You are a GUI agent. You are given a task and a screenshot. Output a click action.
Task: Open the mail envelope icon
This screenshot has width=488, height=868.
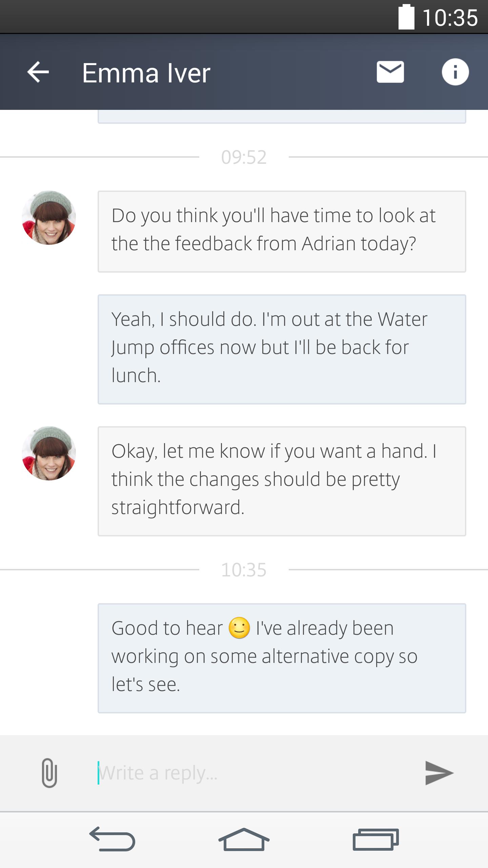[390, 72]
